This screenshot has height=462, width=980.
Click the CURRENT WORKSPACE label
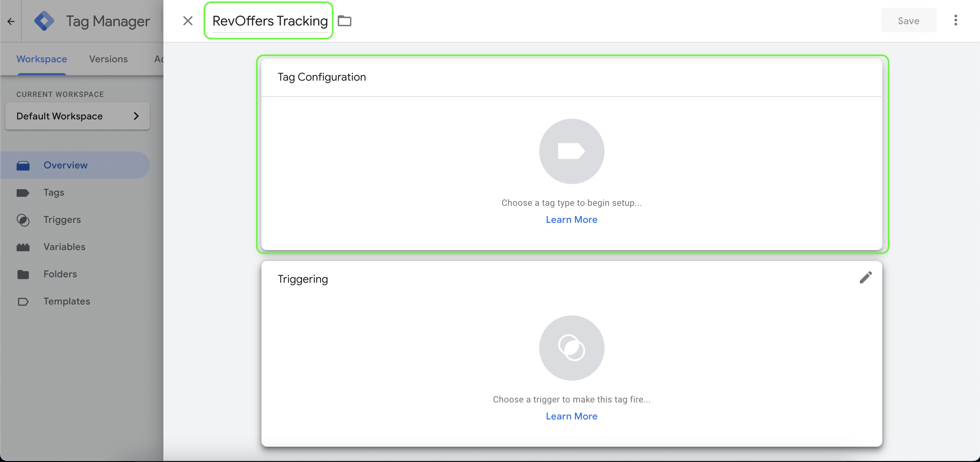pyautogui.click(x=60, y=94)
